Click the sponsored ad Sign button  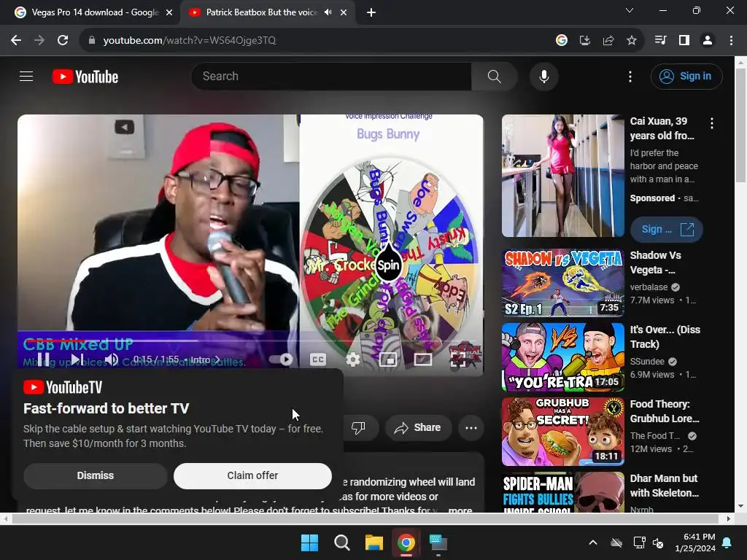pos(666,230)
